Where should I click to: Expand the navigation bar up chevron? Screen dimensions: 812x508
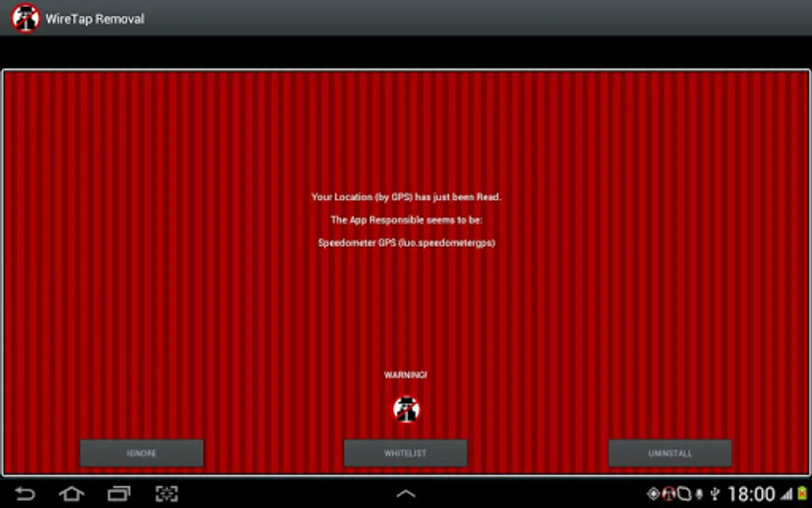406,494
